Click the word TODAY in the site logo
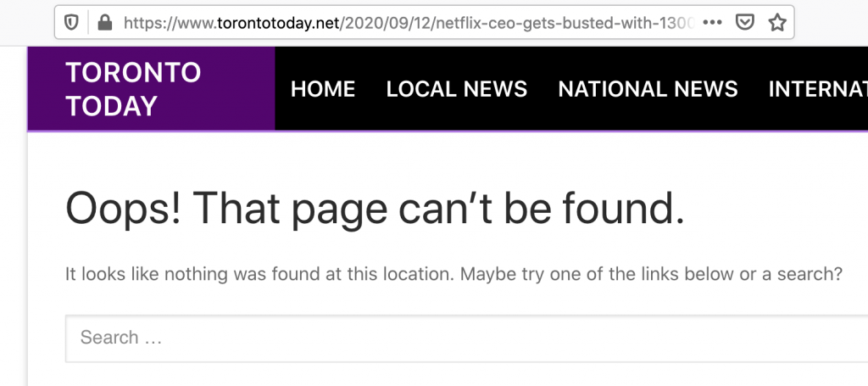The image size is (868, 386). [112, 106]
